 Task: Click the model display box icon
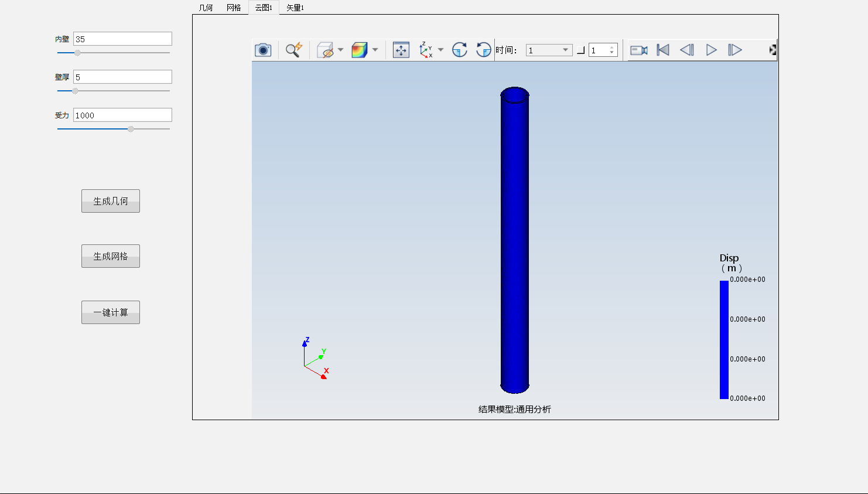coord(325,50)
